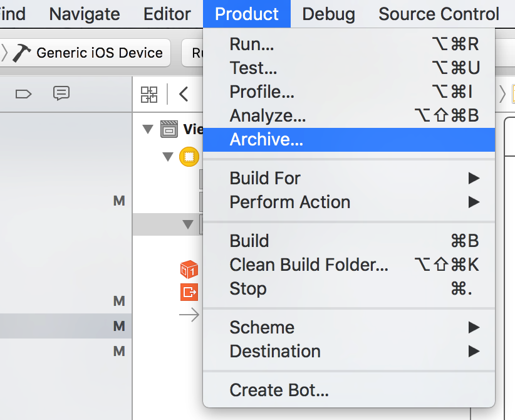Select Clean Build Folder… menu item
Screen dimensions: 515x420
click(x=309, y=265)
